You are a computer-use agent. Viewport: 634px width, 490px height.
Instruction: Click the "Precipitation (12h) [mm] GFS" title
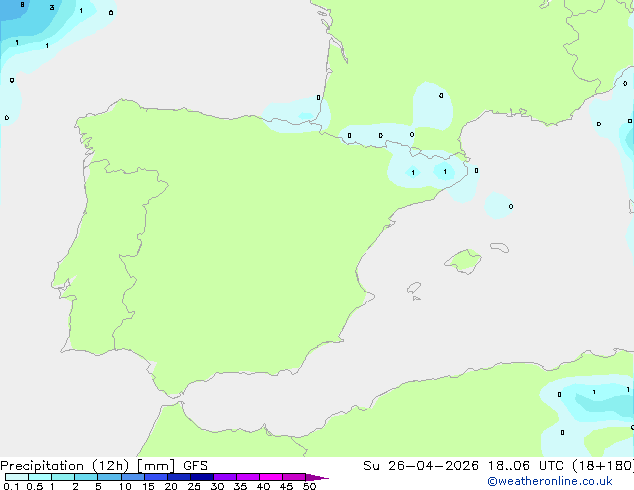click(x=104, y=466)
